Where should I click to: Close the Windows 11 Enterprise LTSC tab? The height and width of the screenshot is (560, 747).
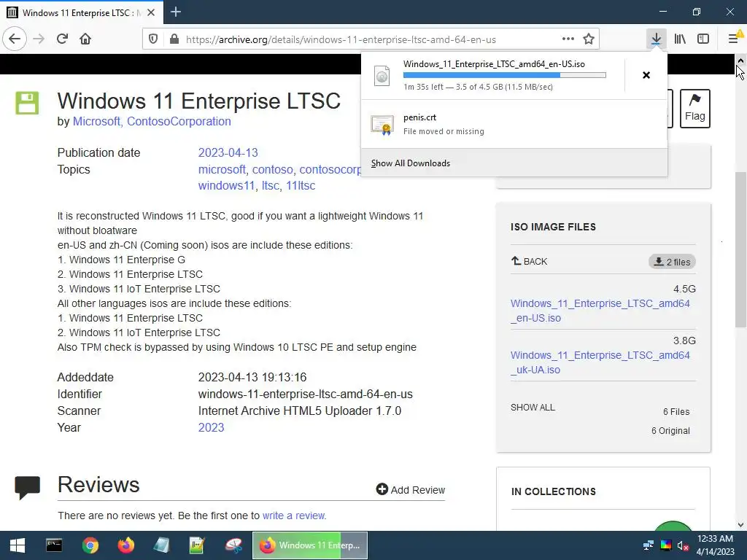click(151, 13)
